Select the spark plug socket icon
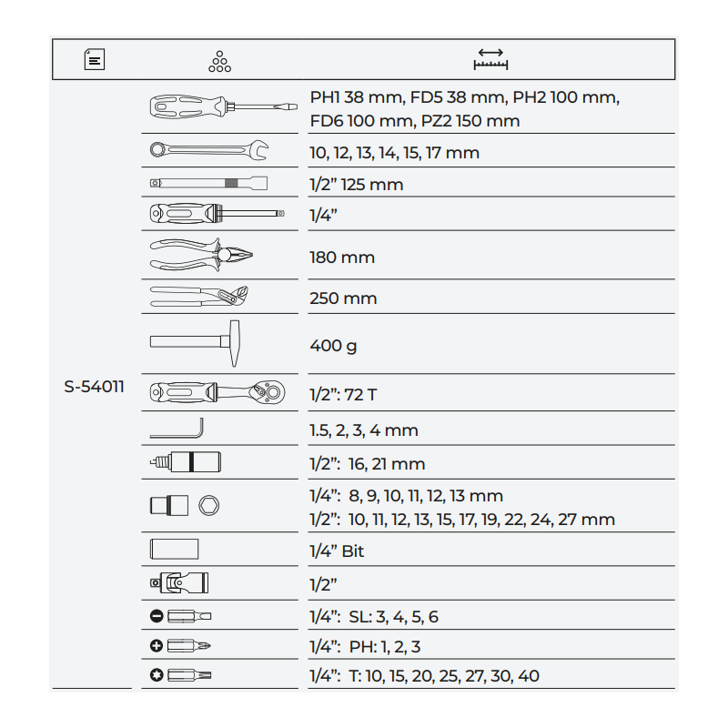728x728 pixels. click(x=186, y=462)
